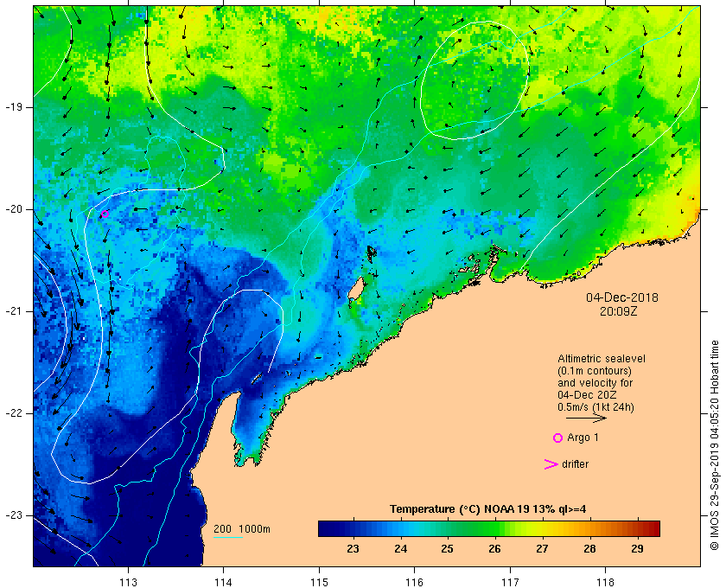Click longitude axis label '117'
Viewport: 726px width, 588px height.
coord(510,583)
